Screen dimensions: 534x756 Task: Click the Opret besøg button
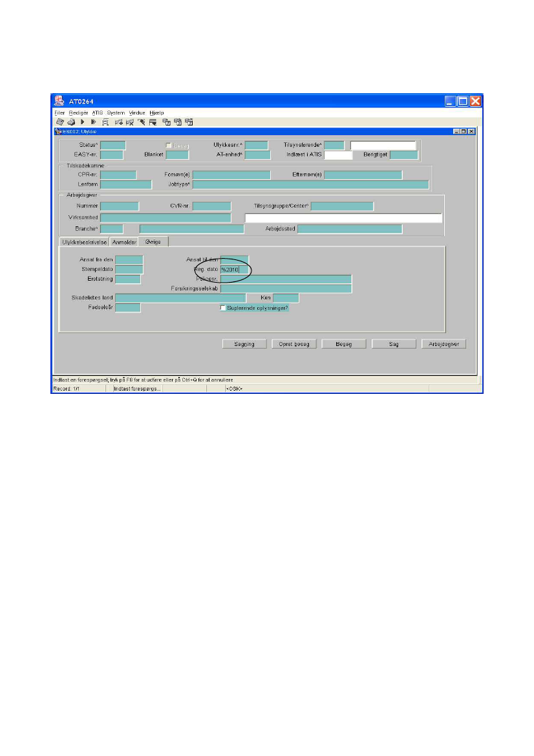click(x=294, y=344)
